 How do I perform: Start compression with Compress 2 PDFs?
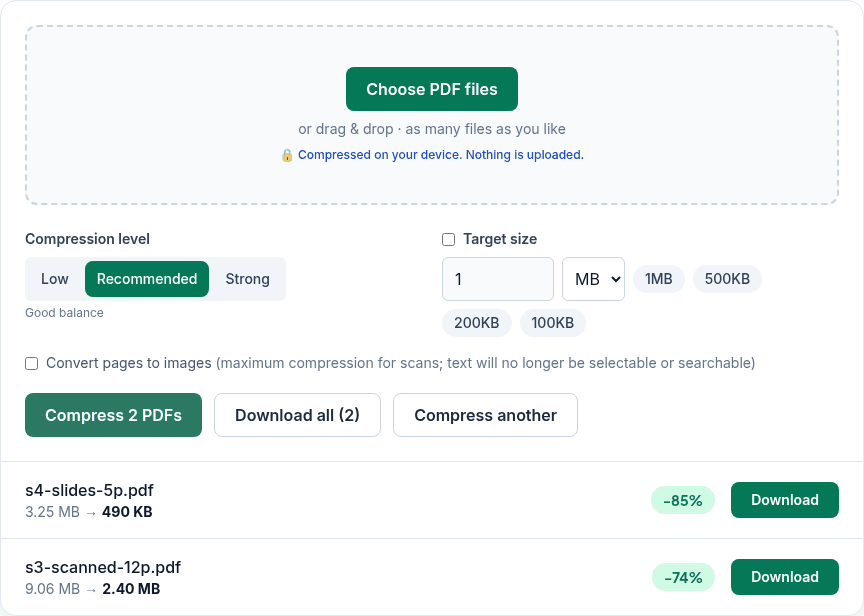[114, 415]
